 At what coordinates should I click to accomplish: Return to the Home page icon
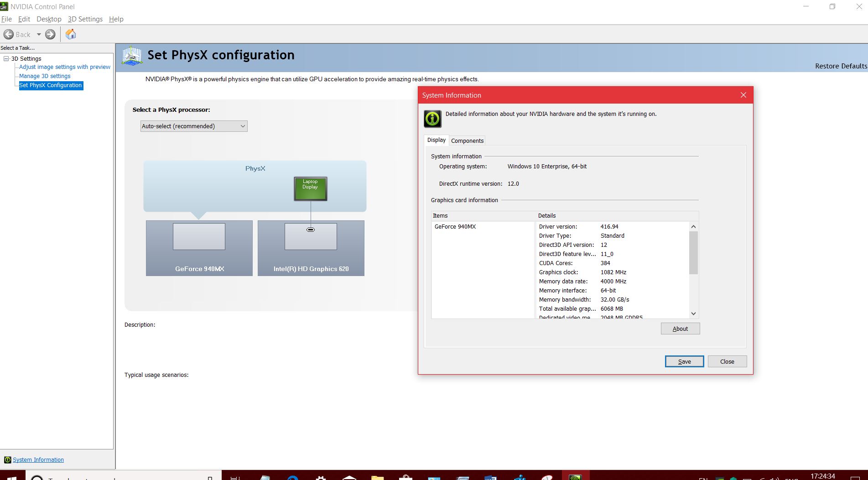tap(71, 34)
